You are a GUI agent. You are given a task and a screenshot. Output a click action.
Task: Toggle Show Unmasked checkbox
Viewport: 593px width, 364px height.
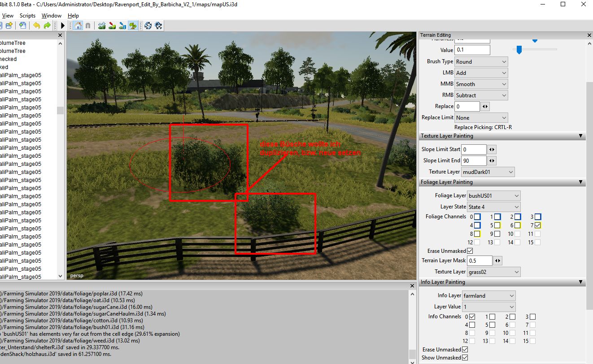point(465,358)
